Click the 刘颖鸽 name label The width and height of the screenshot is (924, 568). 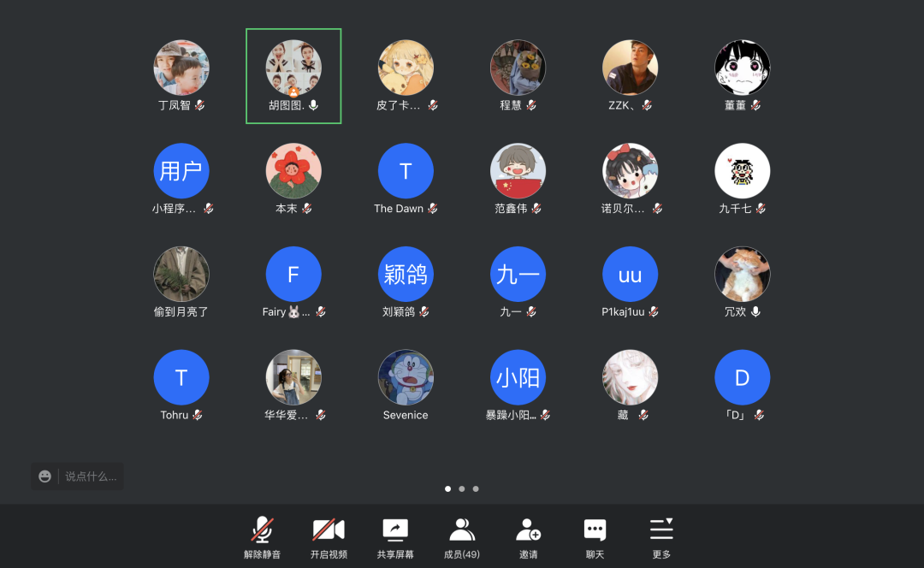(398, 312)
